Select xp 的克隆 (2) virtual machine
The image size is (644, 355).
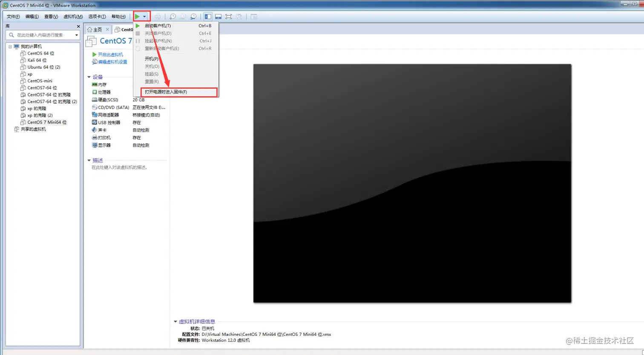pyautogui.click(x=40, y=115)
